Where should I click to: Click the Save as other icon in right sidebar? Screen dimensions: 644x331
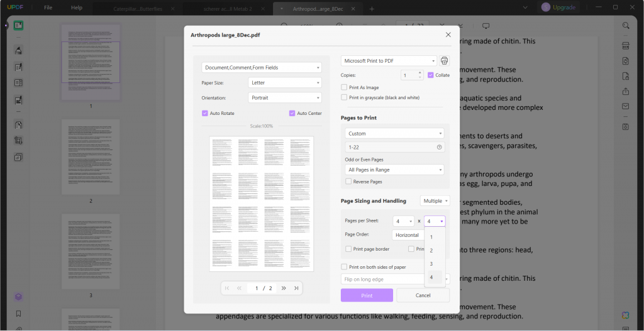pos(626,126)
